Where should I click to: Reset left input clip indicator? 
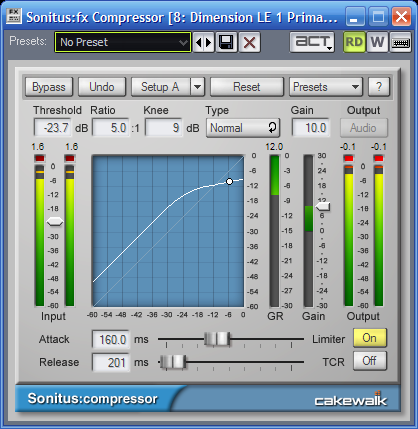[x=40, y=158]
